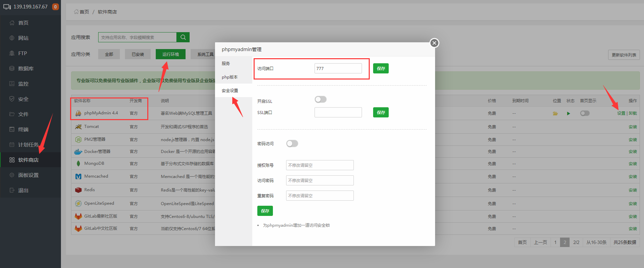Click the Memcached M icon
Screen dimensions: 644x268
click(78, 176)
